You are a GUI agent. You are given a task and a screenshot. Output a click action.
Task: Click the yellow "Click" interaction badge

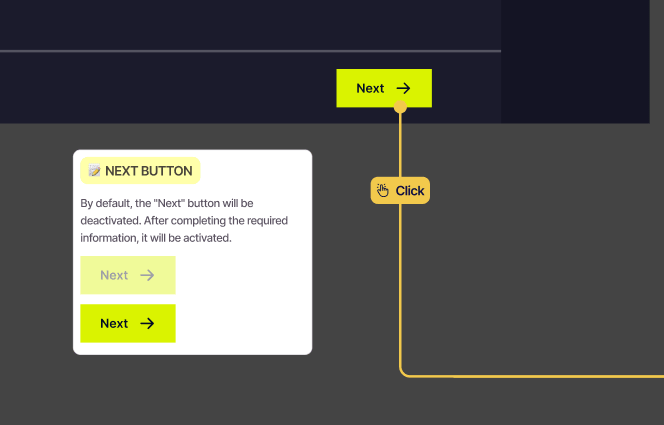pos(400,190)
